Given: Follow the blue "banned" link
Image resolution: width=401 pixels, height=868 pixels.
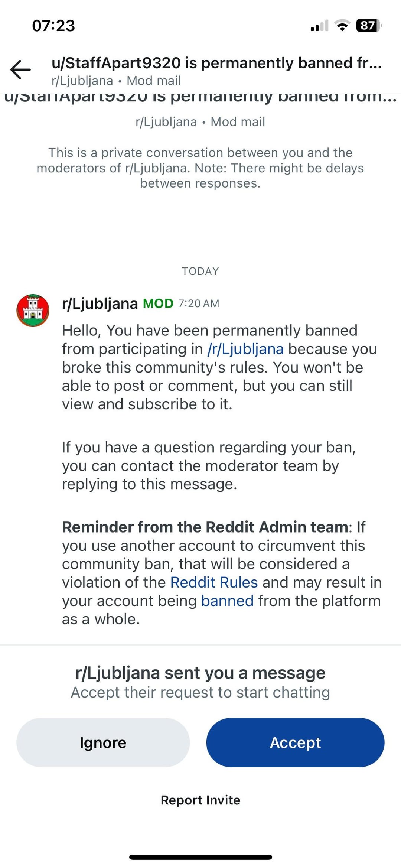Looking at the screenshot, I should click(x=227, y=601).
